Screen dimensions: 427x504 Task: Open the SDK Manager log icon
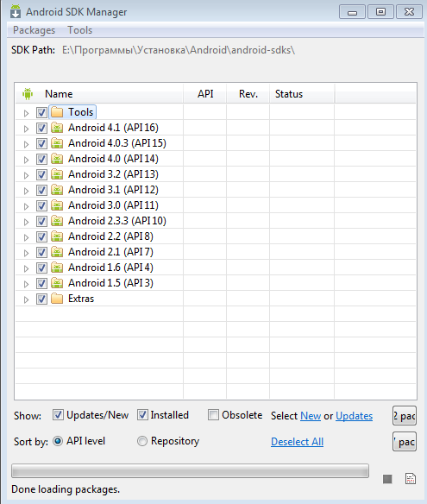[411, 479]
